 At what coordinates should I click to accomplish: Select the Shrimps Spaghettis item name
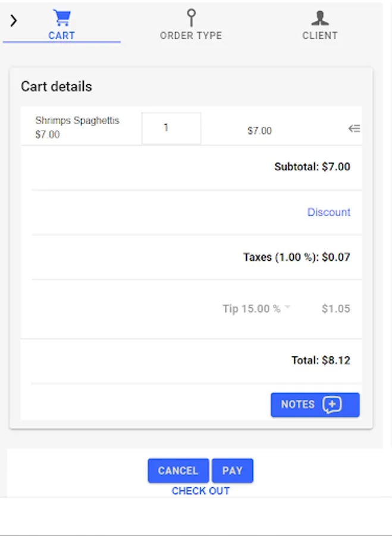click(x=77, y=121)
